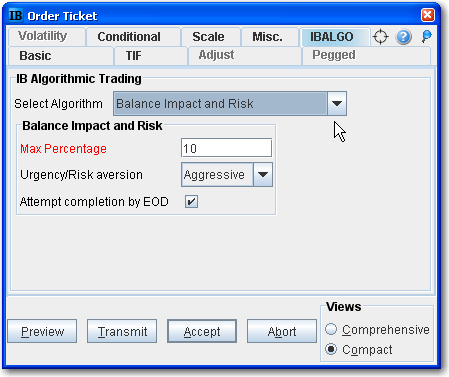Screen dimensions: 449x377
Task: Select the Comprehensive view radio button
Action: click(x=331, y=329)
